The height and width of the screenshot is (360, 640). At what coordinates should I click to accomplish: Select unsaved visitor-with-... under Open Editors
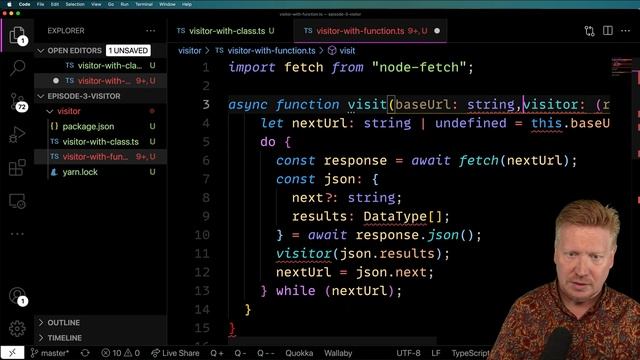100,81
